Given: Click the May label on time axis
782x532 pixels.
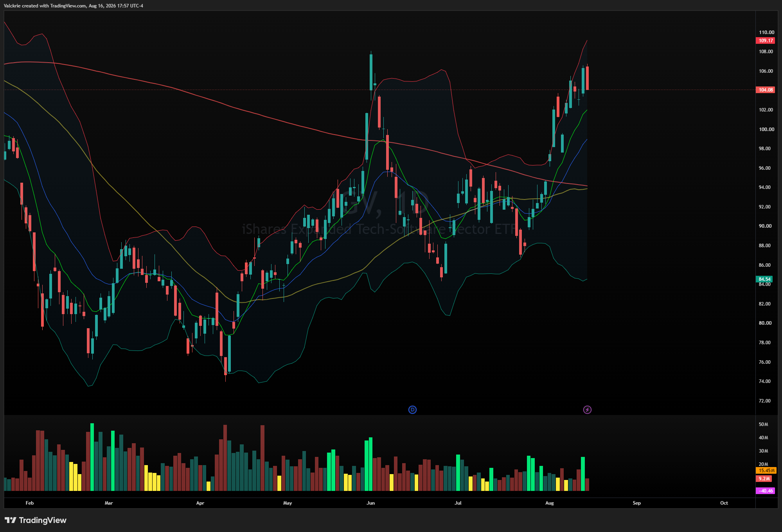Looking at the screenshot, I should click(288, 503).
